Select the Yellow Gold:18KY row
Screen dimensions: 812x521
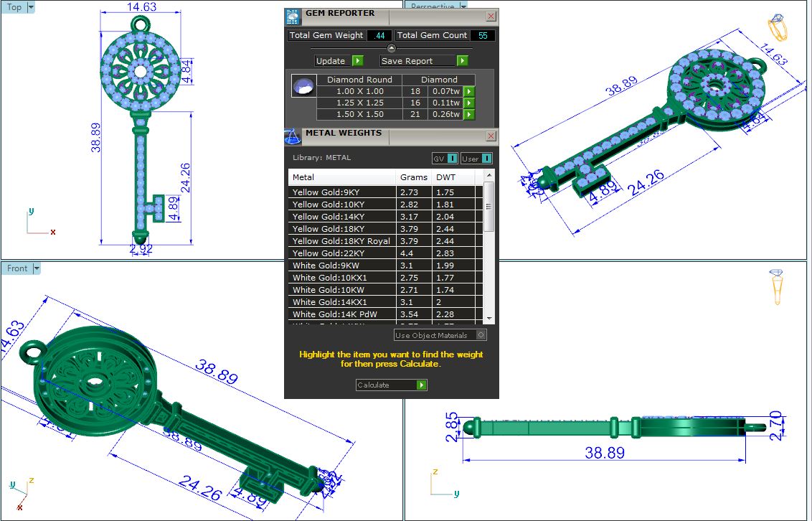[x=386, y=228]
